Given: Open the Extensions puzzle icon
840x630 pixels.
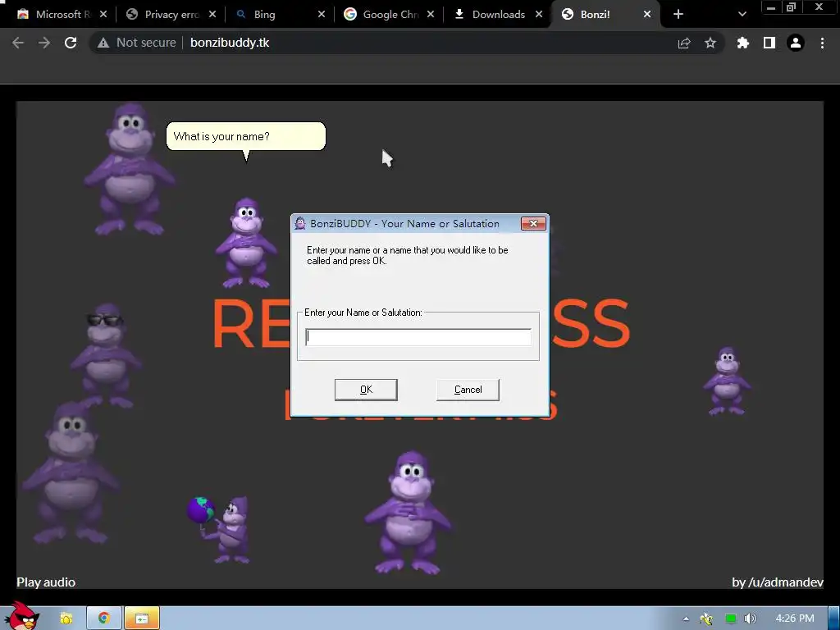Looking at the screenshot, I should tap(742, 43).
